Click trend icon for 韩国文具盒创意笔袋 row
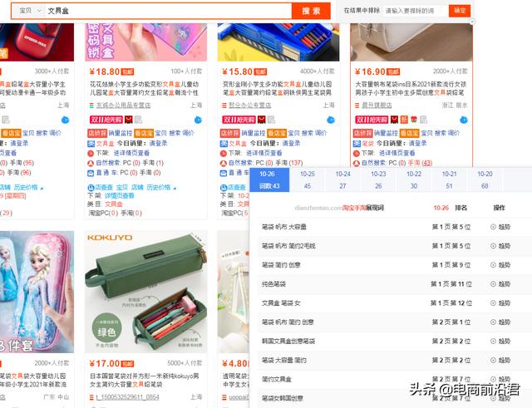 500,341
